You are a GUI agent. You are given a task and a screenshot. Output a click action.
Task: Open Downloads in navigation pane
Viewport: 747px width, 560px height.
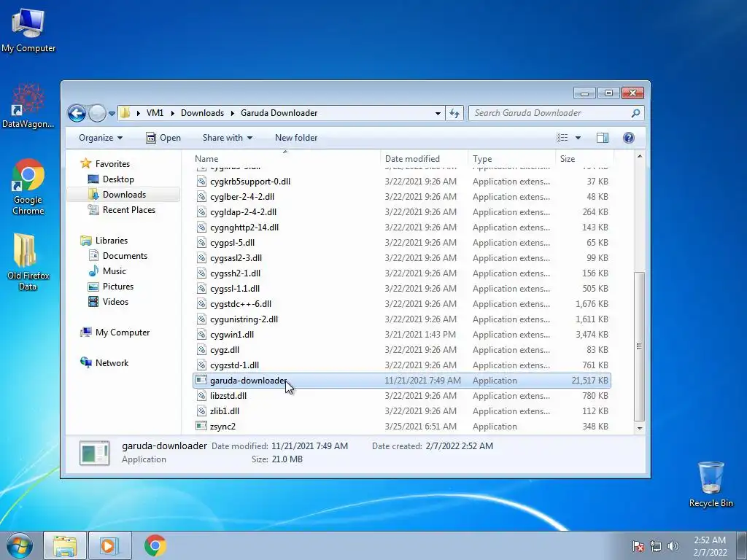(x=124, y=194)
